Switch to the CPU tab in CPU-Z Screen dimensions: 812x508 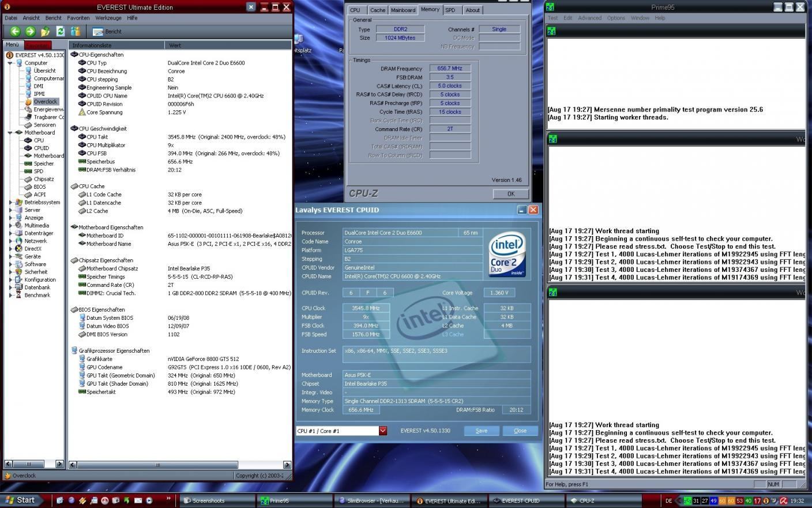pyautogui.click(x=355, y=10)
